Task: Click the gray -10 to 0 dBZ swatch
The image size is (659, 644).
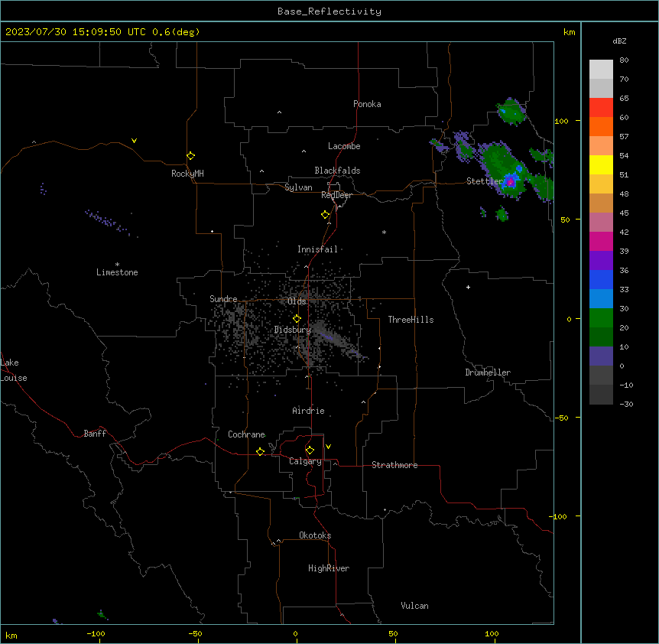Action: coord(601,376)
